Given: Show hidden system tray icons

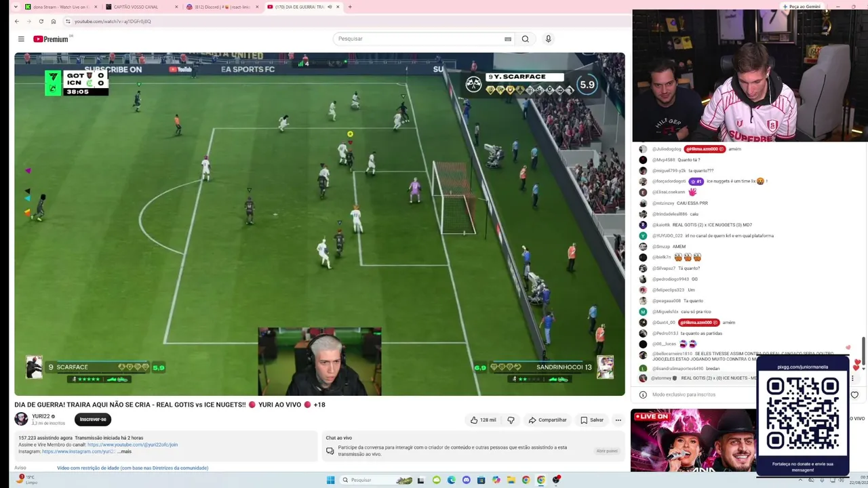Looking at the screenshot, I should point(800,480).
